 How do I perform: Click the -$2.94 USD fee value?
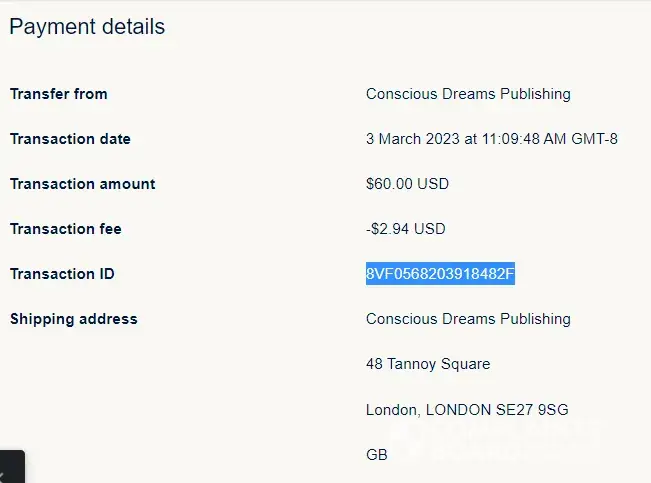[405, 229]
